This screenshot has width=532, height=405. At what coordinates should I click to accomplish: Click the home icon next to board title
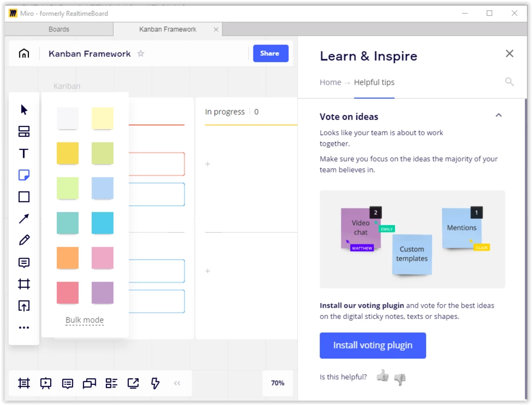(x=24, y=54)
